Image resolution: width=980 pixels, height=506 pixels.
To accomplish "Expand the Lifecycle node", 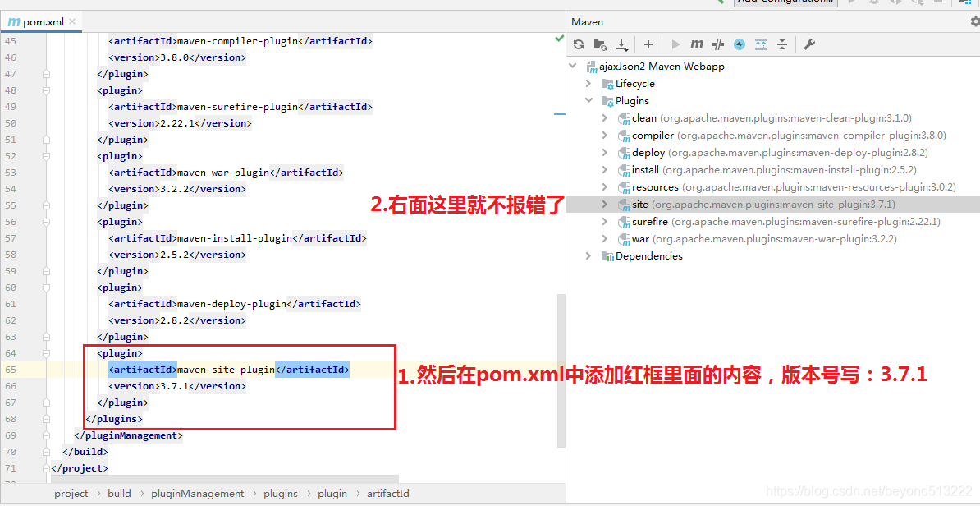I will pos(588,83).
